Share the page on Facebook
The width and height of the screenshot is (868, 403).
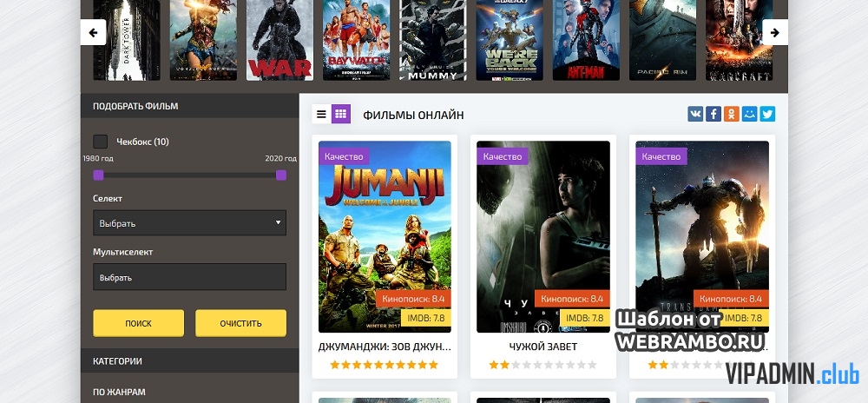713,114
